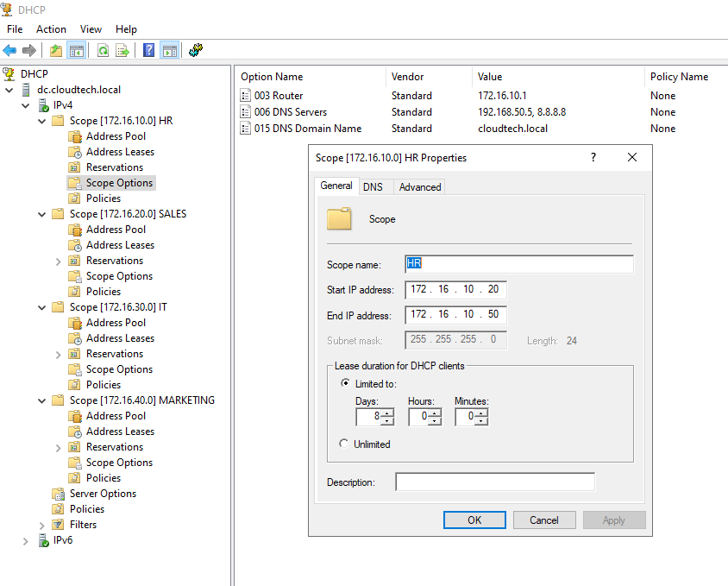
Task: Click into the Description text field
Action: (x=495, y=482)
